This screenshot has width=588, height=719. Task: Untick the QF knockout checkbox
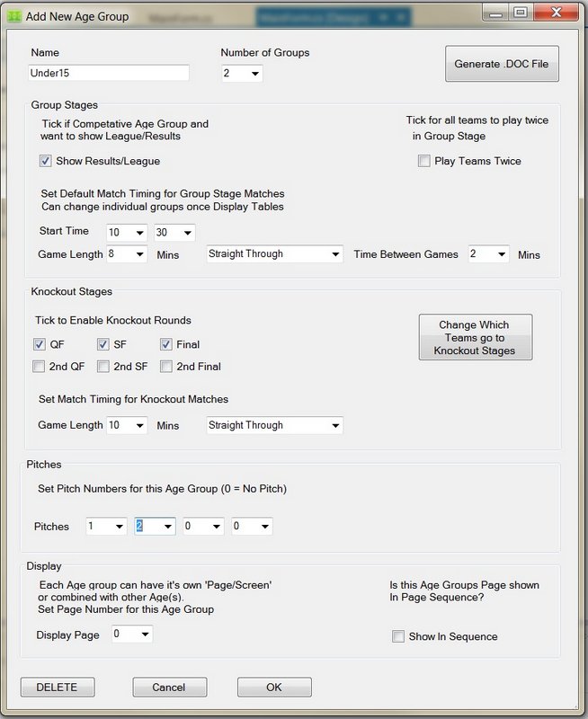pyautogui.click(x=39, y=344)
